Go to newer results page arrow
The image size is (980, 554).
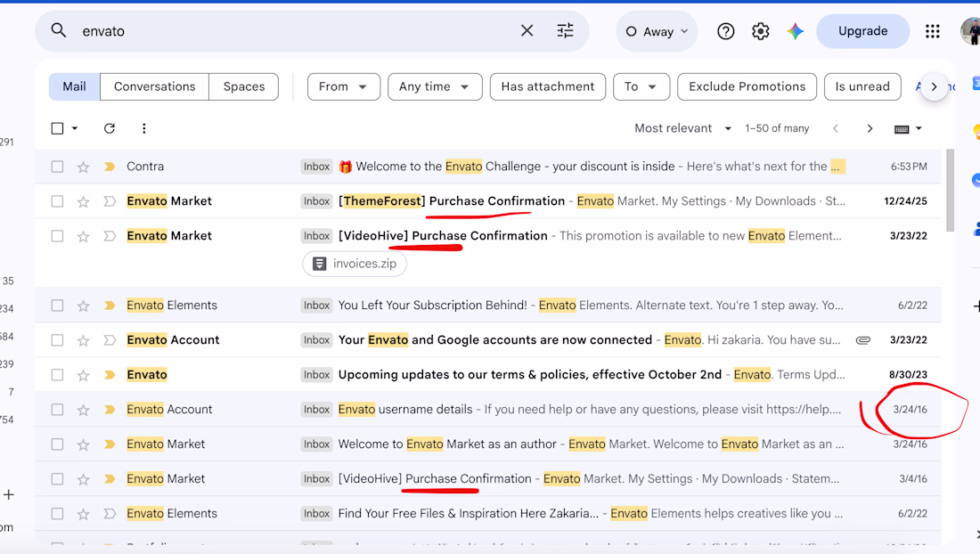click(836, 128)
